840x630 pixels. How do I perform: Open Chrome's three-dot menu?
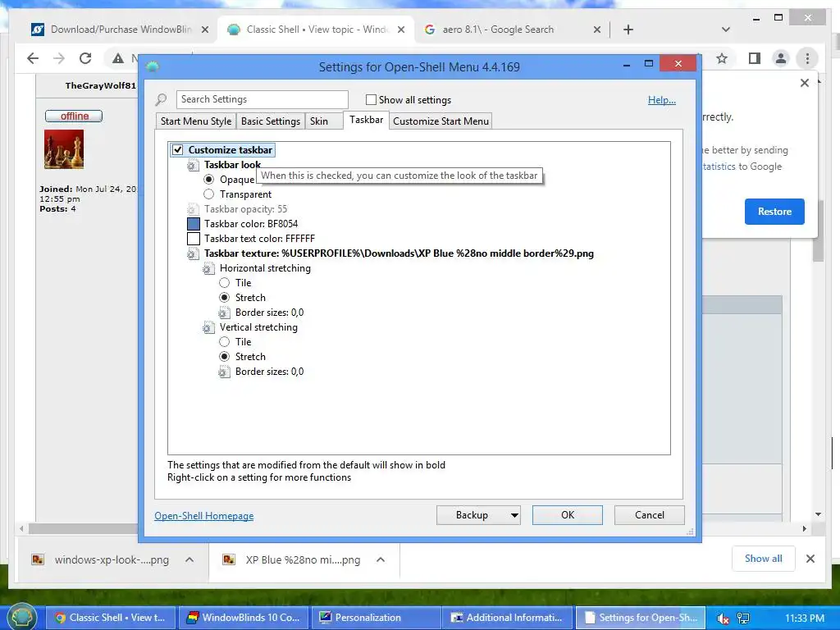click(807, 58)
